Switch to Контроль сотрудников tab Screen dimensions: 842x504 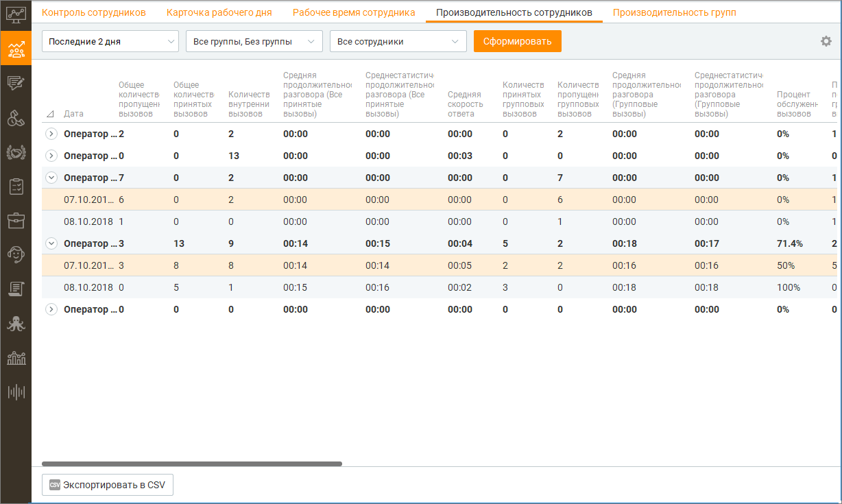tap(94, 12)
